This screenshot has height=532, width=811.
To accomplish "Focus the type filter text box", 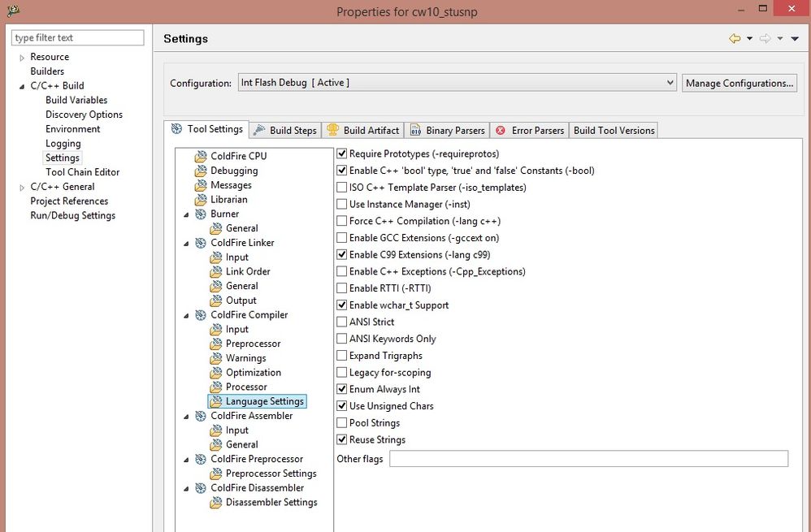I will [x=78, y=37].
